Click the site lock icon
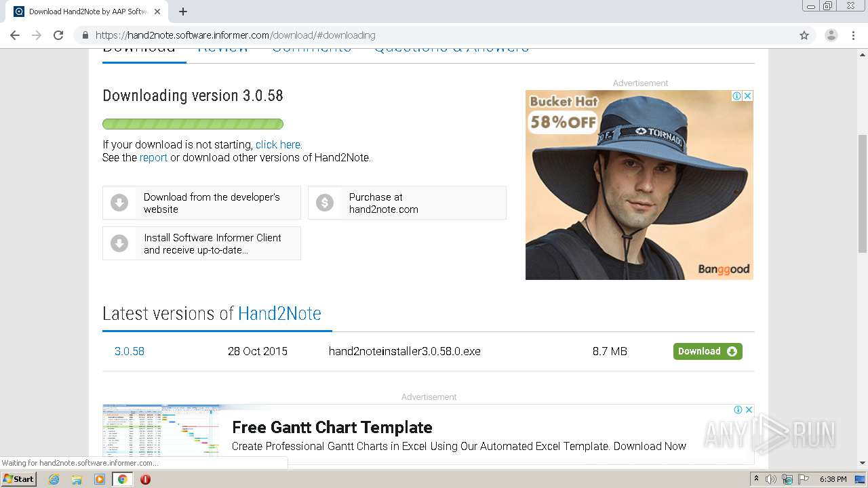Screen dimensions: 868x488 (x=85, y=35)
